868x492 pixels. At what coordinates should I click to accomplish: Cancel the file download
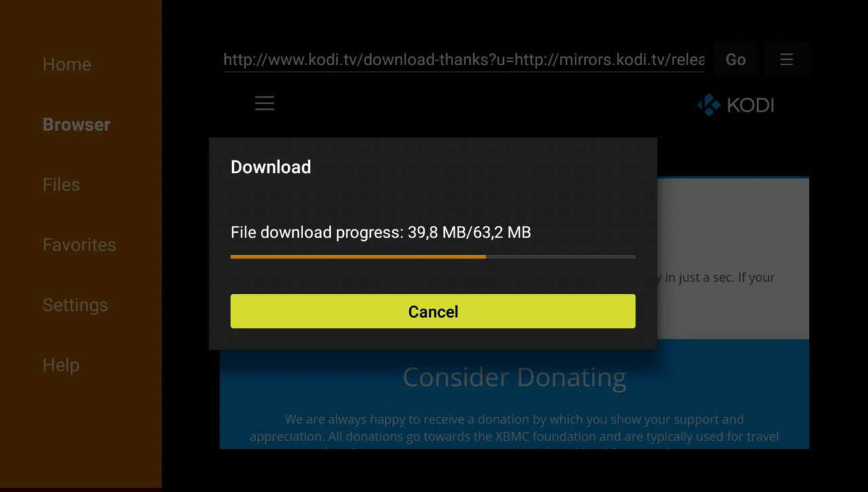[x=433, y=311]
